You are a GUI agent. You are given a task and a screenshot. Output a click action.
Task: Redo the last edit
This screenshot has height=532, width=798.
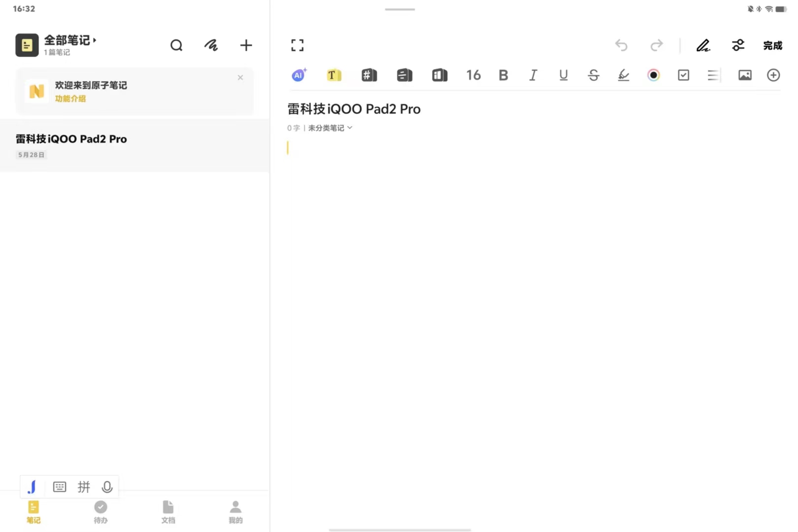tap(657, 45)
